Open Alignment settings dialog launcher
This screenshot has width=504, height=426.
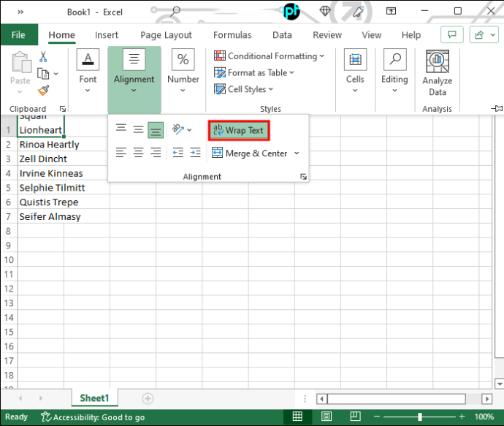click(303, 177)
